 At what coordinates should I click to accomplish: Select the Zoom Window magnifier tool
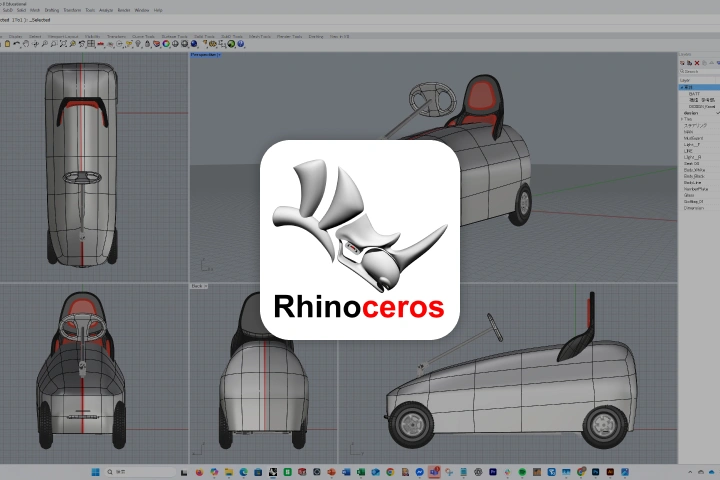54,44
